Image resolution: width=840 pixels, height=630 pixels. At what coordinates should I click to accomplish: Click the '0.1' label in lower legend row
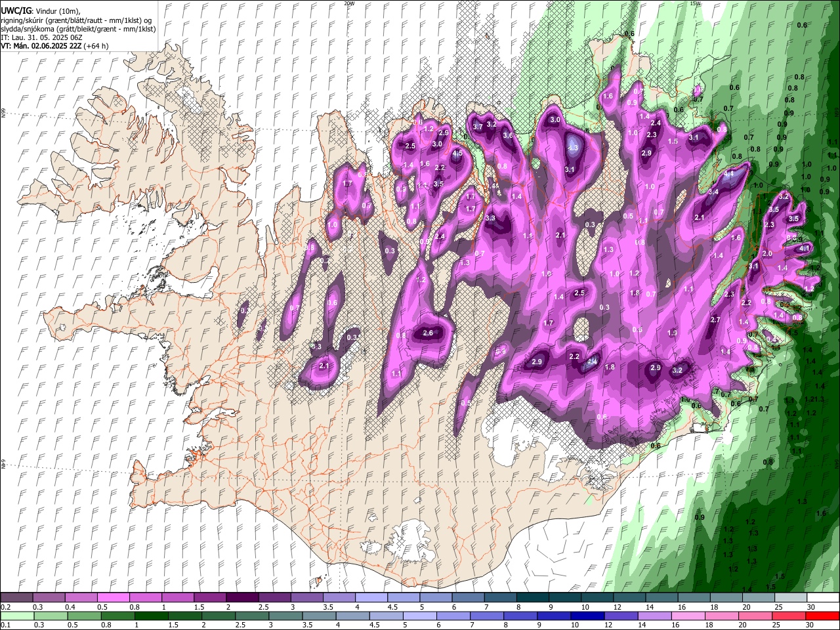tap(6, 625)
